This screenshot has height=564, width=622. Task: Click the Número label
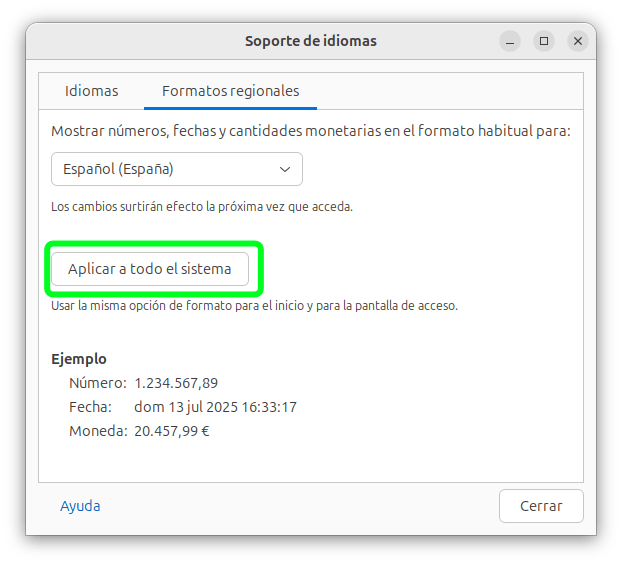click(98, 383)
